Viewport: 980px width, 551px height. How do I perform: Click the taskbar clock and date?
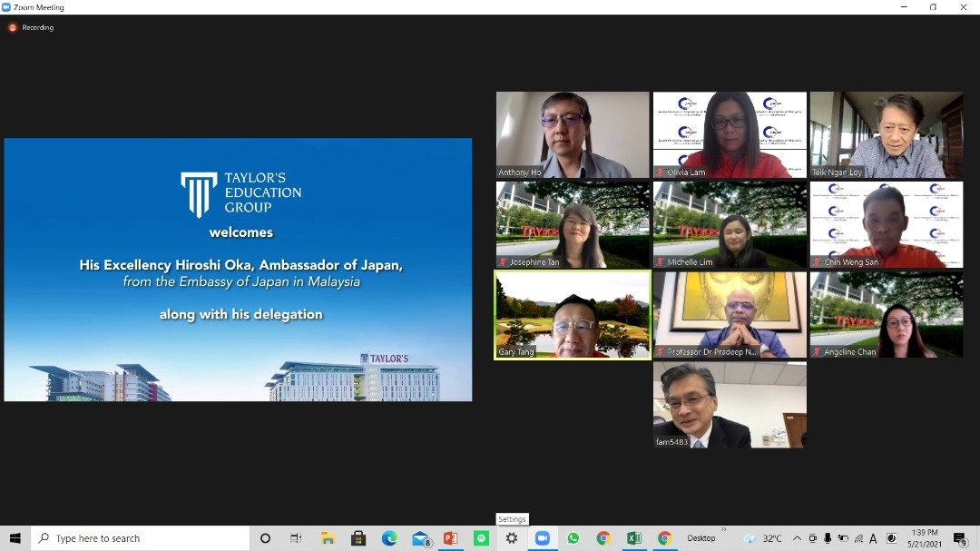click(x=925, y=538)
